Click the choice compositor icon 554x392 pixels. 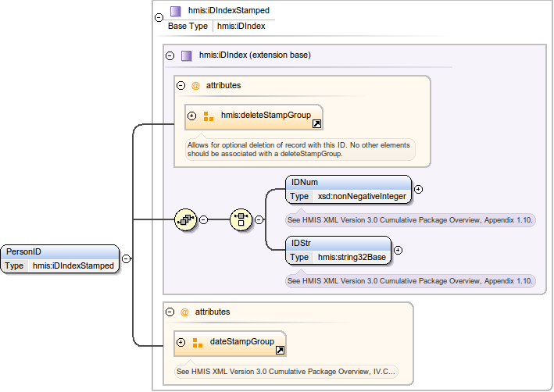point(241,219)
